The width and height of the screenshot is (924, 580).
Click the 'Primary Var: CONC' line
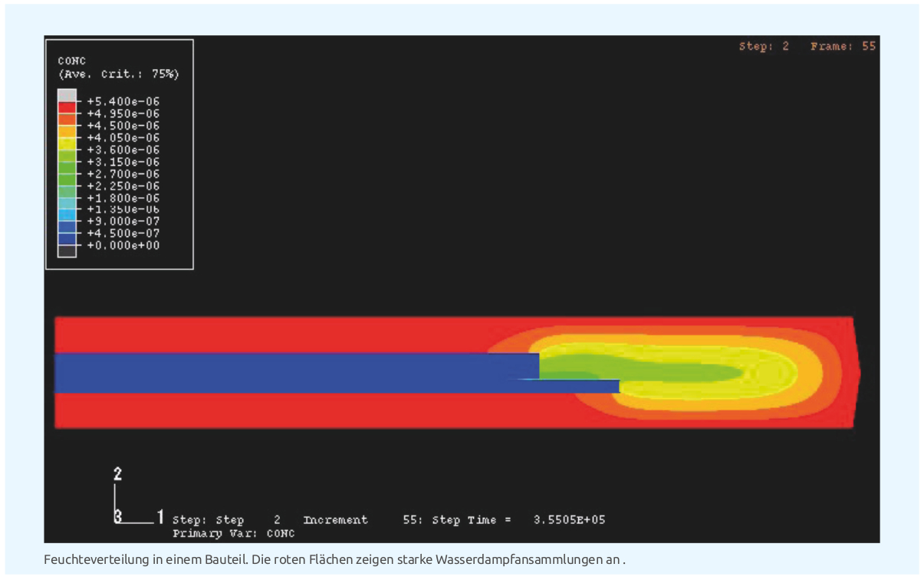[x=234, y=533]
